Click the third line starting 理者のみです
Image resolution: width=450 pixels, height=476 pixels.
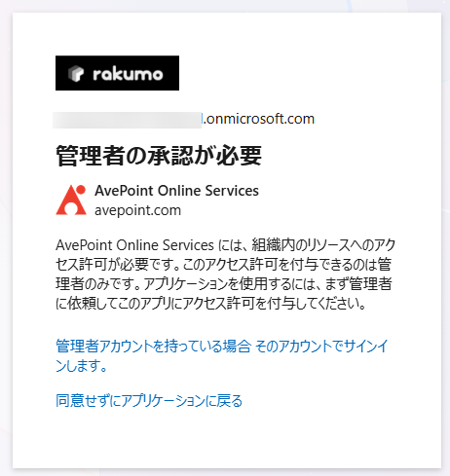pyautogui.click(x=224, y=284)
